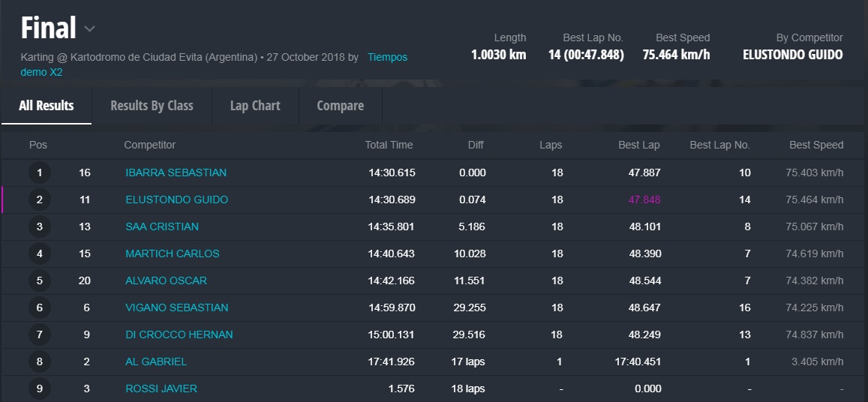The width and height of the screenshot is (868, 402).
Task: Open competitor IBARRA SEBASTIAN's details
Action: (x=176, y=172)
